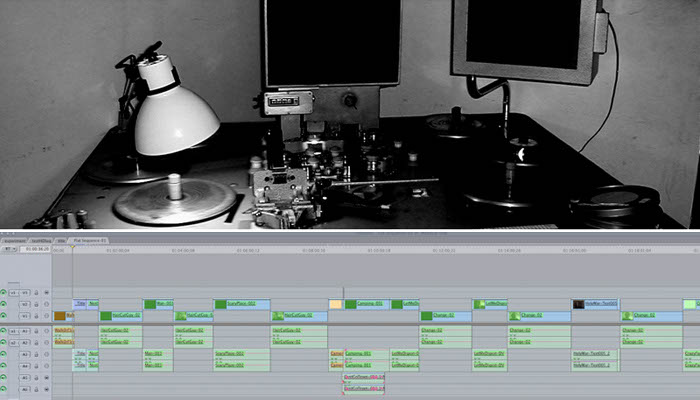The height and width of the screenshot is (400, 700).
Task: Select the Man-001 video clip on V2
Action: point(158,304)
